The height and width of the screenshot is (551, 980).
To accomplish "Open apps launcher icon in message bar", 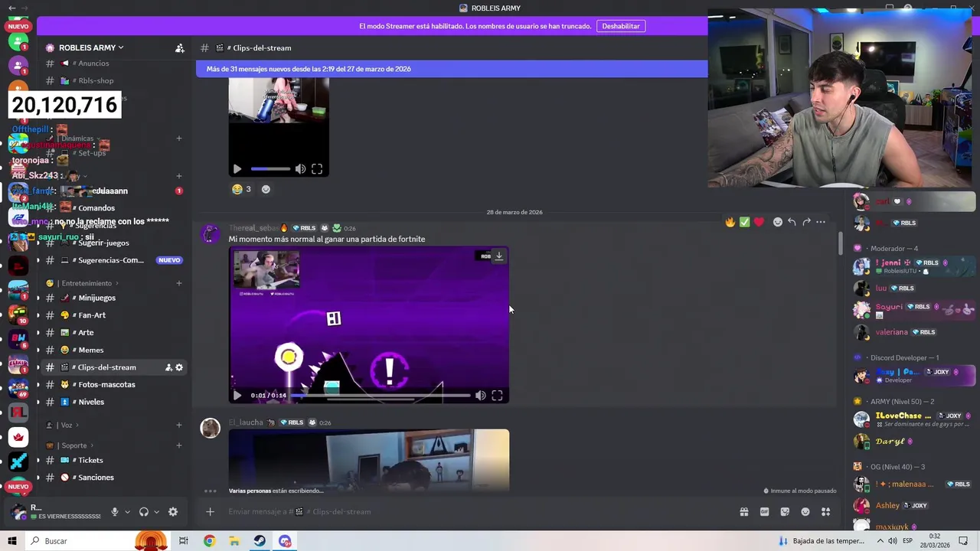I will [x=825, y=512].
